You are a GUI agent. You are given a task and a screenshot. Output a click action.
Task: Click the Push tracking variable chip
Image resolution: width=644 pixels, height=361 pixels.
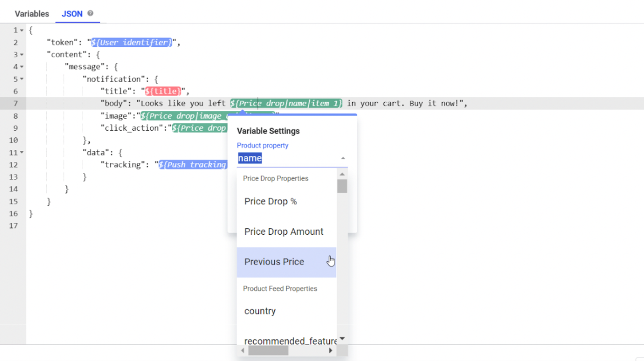tap(193, 164)
